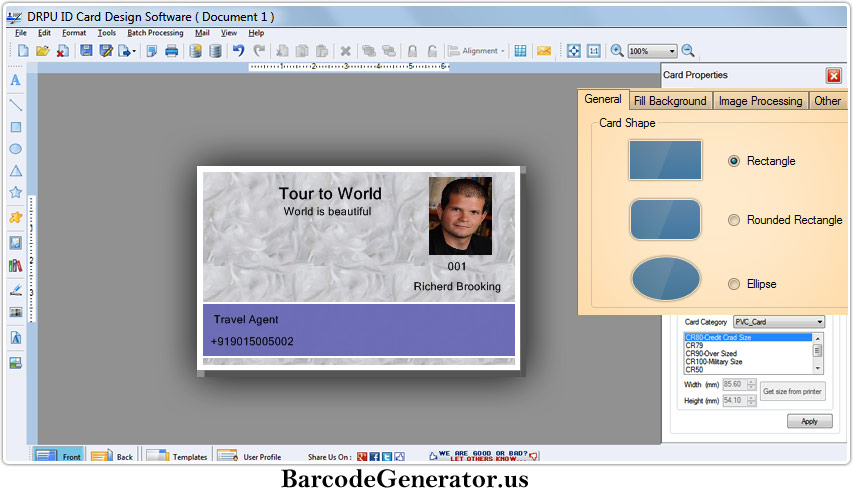The width and height of the screenshot is (853, 488).
Task: Click the envelope mail icon
Action: [x=544, y=51]
